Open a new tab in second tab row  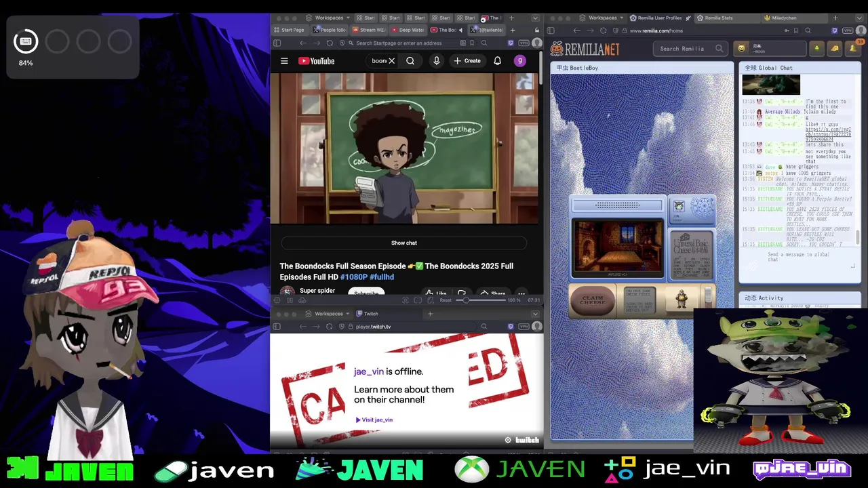(x=512, y=30)
